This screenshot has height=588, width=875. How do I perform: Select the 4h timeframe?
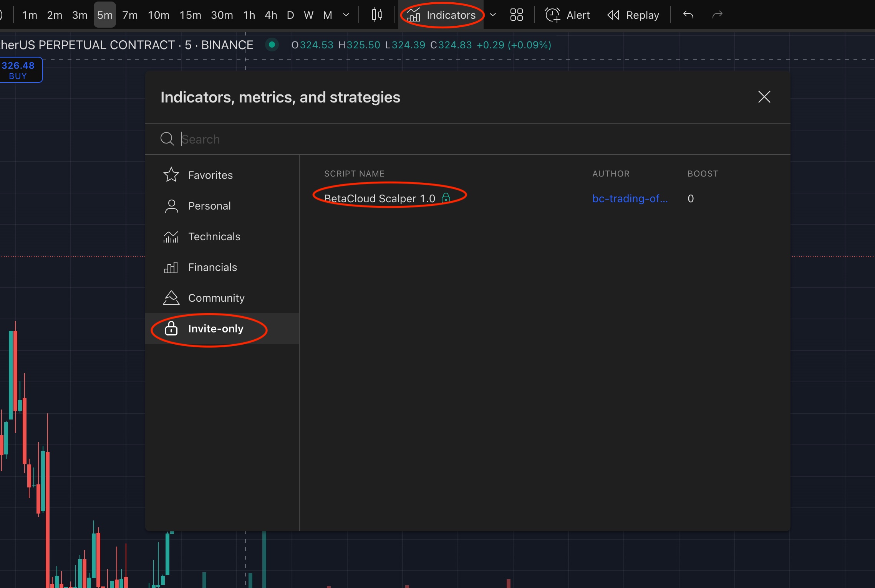[x=271, y=15]
